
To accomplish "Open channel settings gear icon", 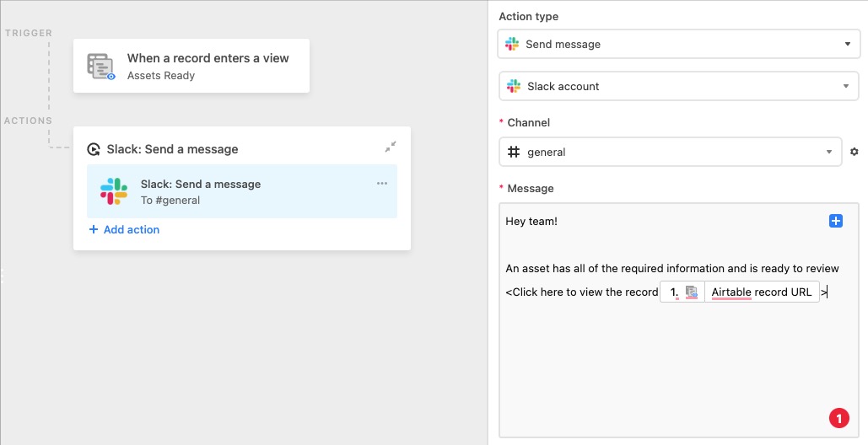I will point(855,152).
